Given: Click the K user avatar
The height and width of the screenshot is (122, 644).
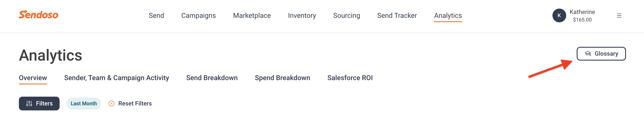Looking at the screenshot, I should click(559, 15).
